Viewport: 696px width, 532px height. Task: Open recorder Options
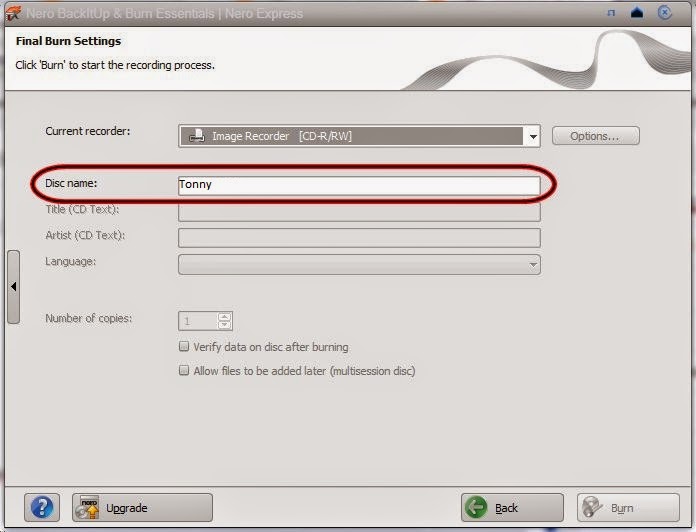(x=595, y=136)
